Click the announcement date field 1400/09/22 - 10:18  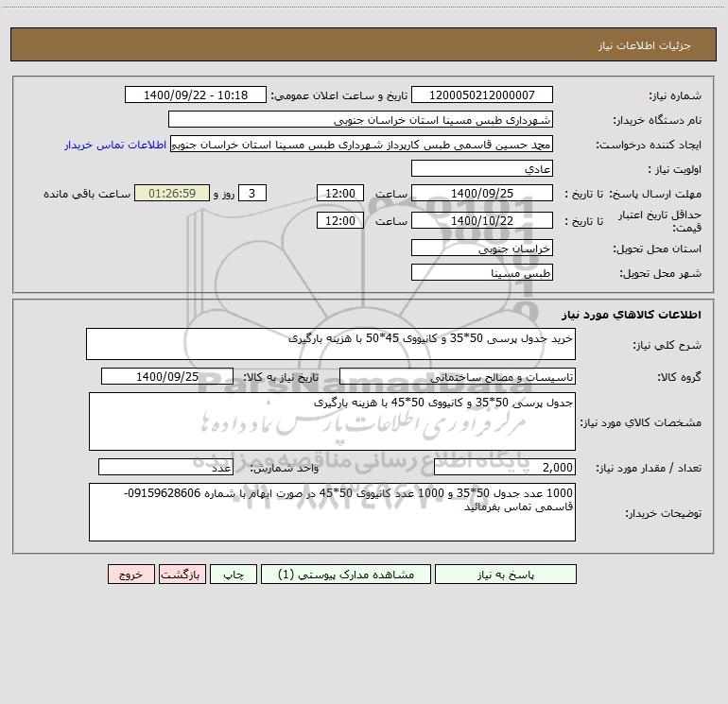[196, 94]
